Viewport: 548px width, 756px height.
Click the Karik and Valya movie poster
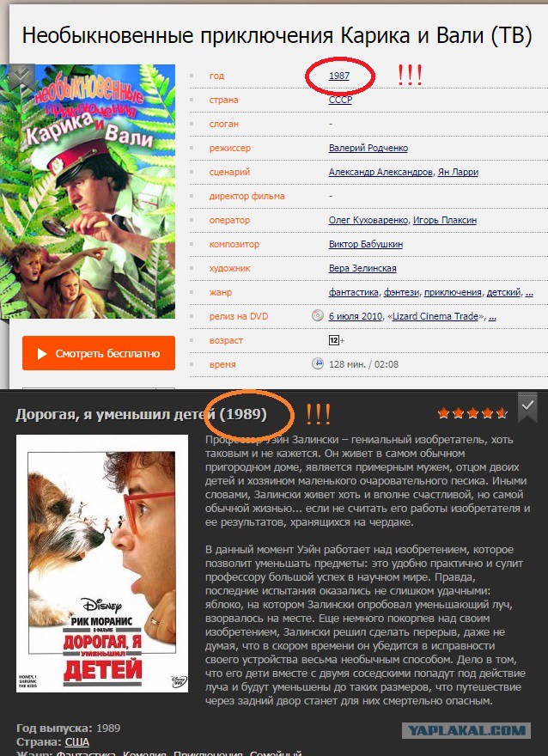[88, 192]
